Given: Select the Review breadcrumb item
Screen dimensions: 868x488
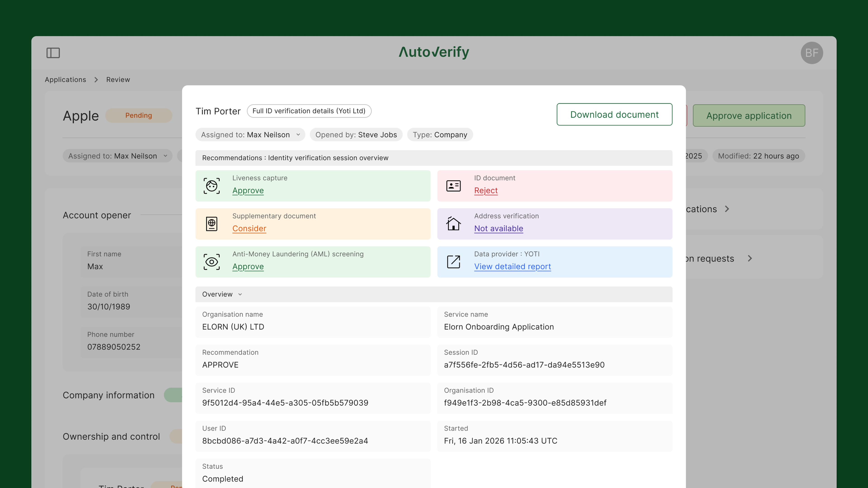Looking at the screenshot, I should [118, 80].
